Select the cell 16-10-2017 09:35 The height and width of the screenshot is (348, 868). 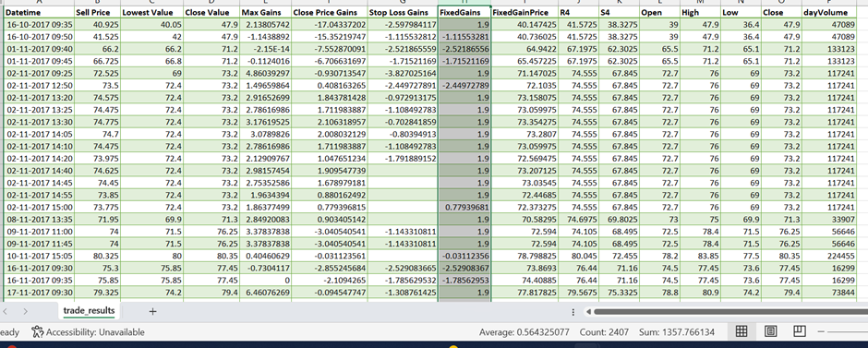tap(39, 24)
